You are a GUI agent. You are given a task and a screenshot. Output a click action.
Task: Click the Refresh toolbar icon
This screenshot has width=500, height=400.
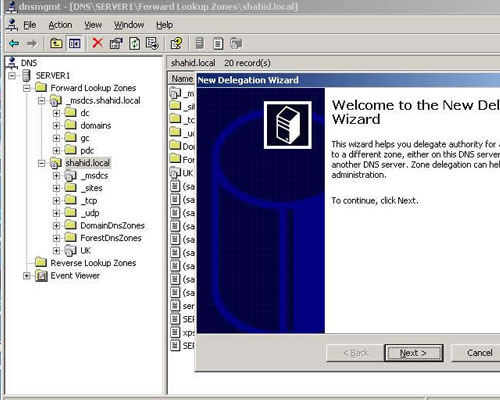click(x=134, y=43)
